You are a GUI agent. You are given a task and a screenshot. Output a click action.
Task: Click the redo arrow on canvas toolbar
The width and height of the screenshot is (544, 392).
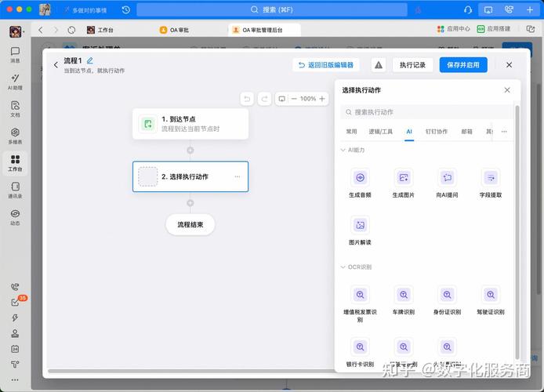264,99
